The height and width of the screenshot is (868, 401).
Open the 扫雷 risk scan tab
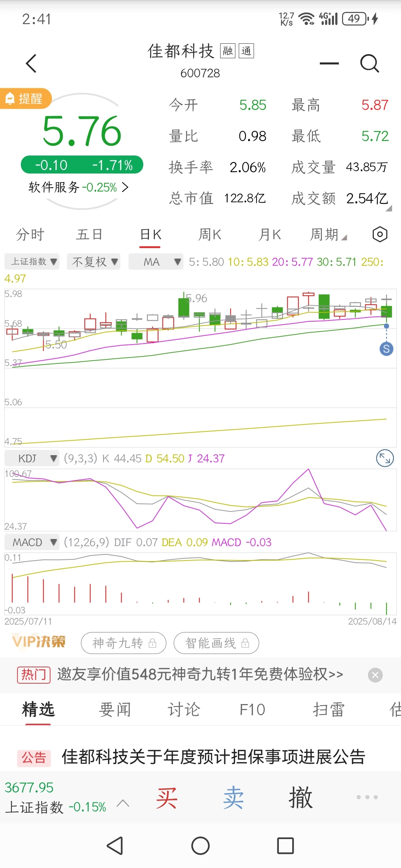pyautogui.click(x=329, y=709)
